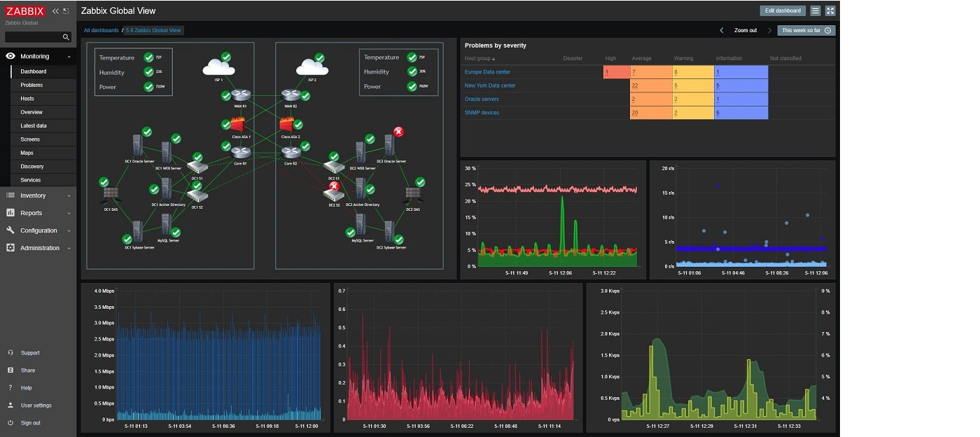The height and width of the screenshot is (437, 980).
Task: Expand the Reports section chevron
Action: point(69,214)
